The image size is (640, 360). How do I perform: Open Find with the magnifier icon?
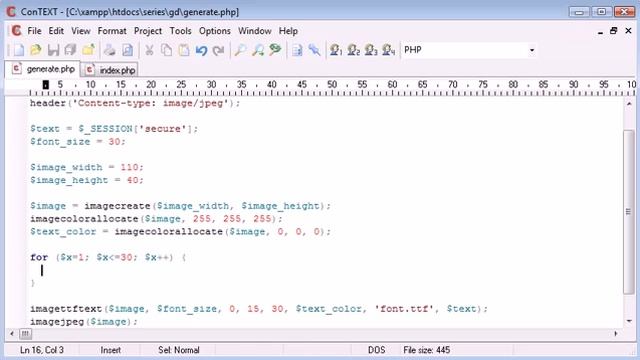click(x=240, y=50)
